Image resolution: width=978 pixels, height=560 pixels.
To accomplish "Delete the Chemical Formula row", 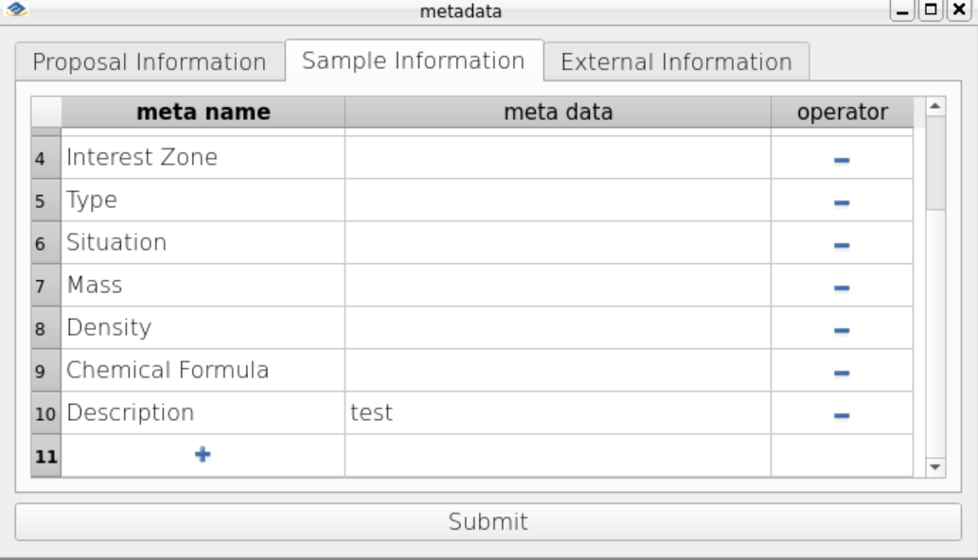I will [x=842, y=373].
